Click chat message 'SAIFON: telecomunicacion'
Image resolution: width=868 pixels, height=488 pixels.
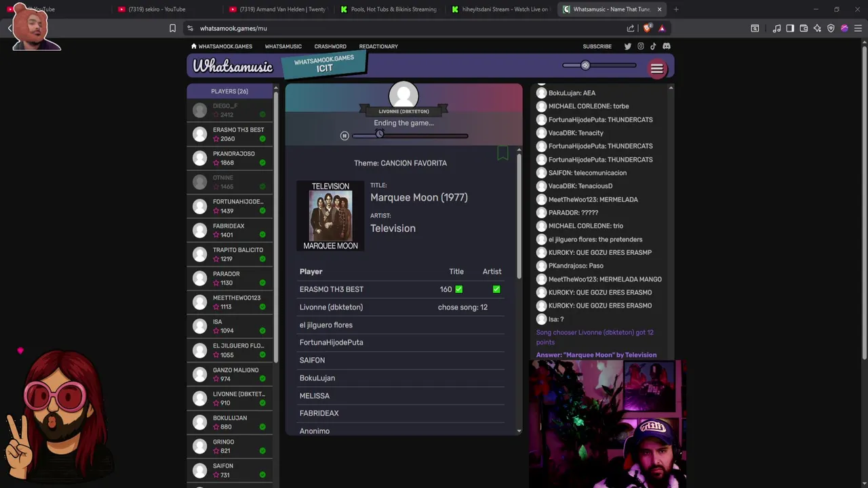point(587,173)
